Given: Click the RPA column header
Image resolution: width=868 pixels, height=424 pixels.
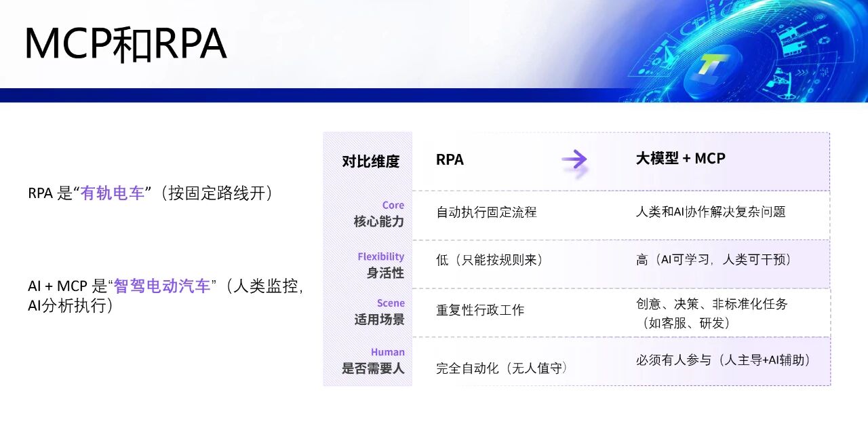Looking at the screenshot, I should 450,159.
